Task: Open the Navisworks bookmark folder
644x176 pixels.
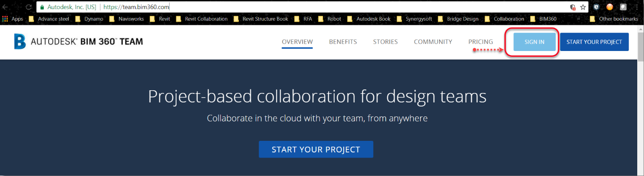Action: [127, 19]
